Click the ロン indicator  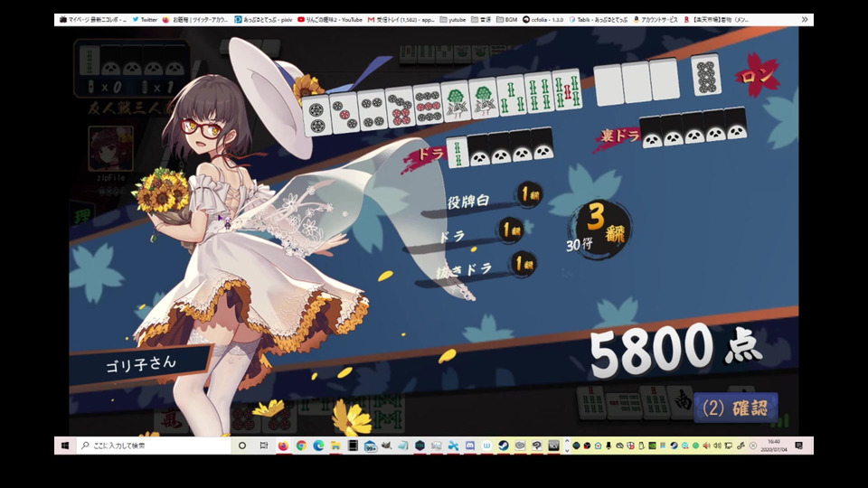758,76
